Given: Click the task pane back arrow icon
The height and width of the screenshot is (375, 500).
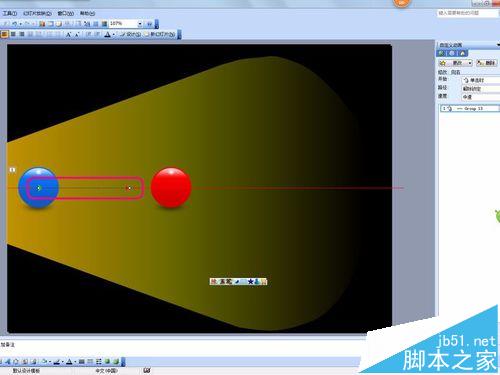Looking at the screenshot, I should 441,53.
